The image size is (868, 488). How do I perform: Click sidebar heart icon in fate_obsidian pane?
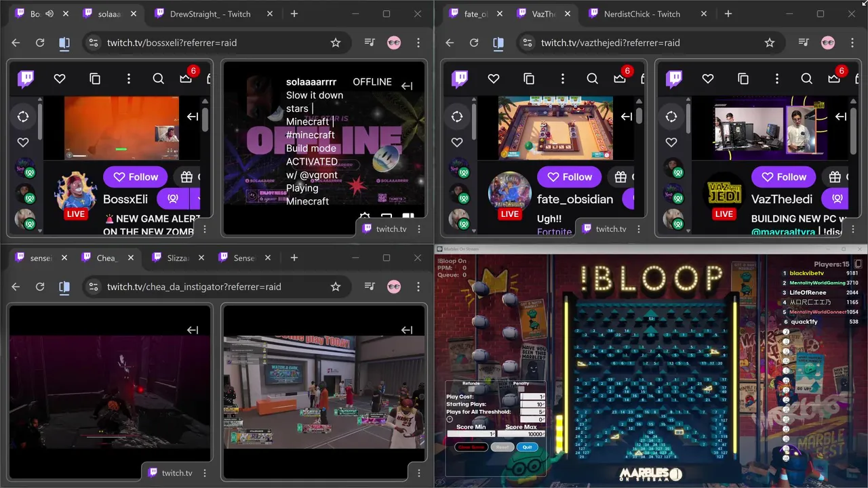[457, 142]
